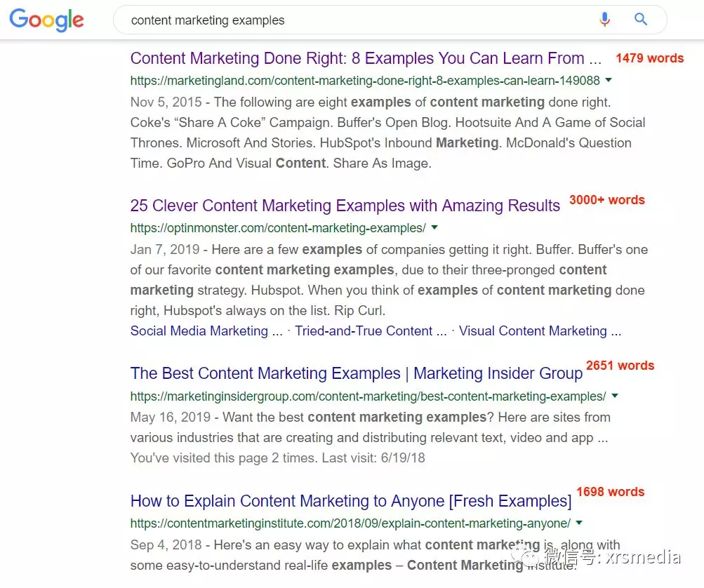Open 'Content Marketing Done Right: 8 Examples' result
The width and height of the screenshot is (704, 588).
(366, 58)
